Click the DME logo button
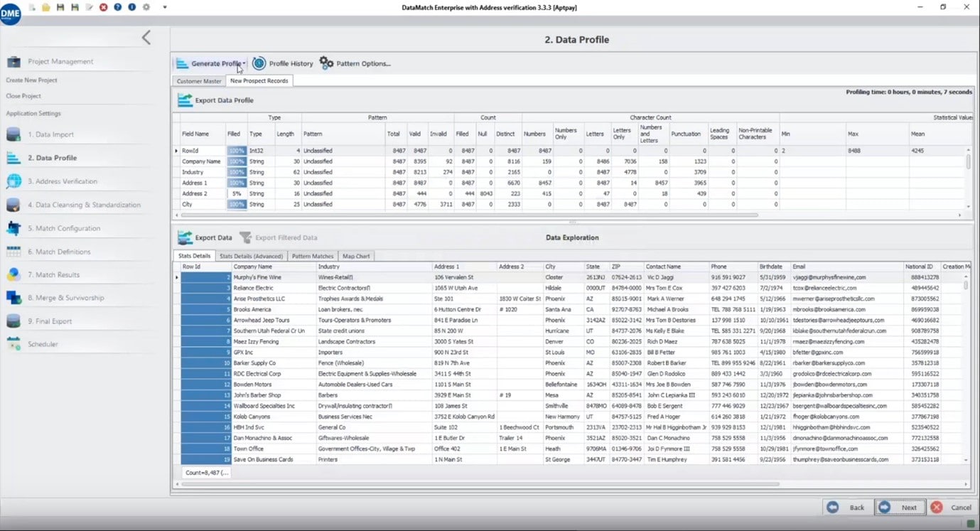This screenshot has width=980, height=531. click(x=11, y=14)
